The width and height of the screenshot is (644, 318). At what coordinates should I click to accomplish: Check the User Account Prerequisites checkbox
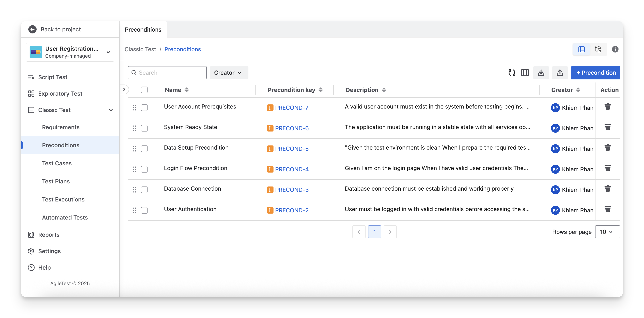tap(144, 108)
